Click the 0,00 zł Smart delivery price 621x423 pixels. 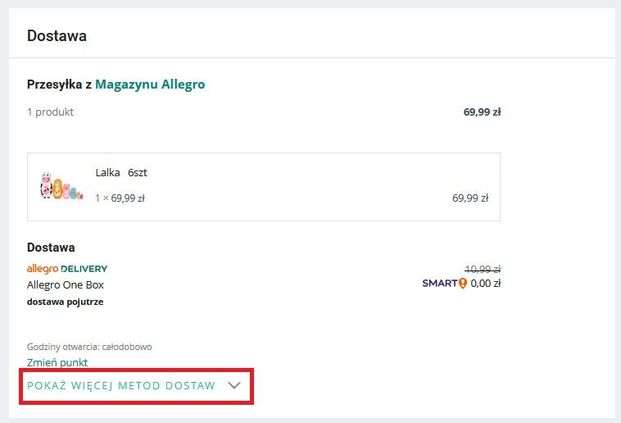click(485, 283)
